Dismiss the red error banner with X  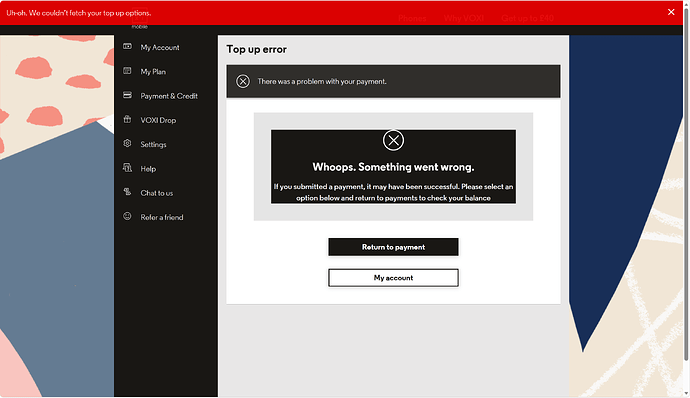(x=671, y=12)
